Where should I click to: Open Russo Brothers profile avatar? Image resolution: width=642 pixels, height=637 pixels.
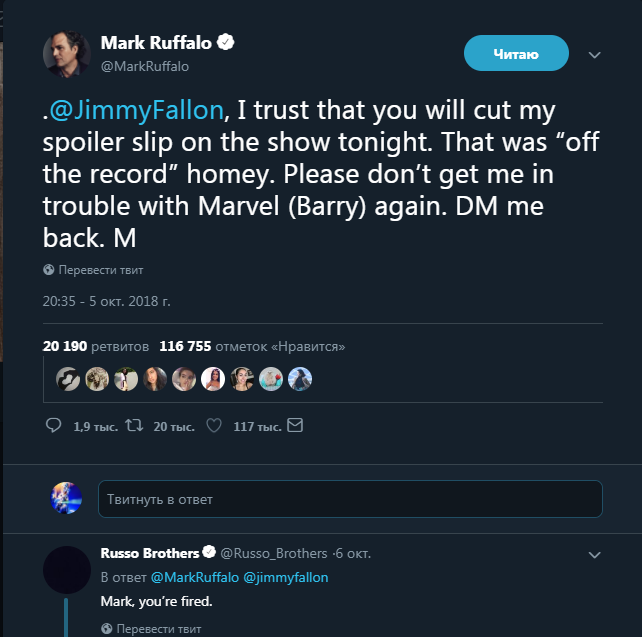click(x=66, y=568)
